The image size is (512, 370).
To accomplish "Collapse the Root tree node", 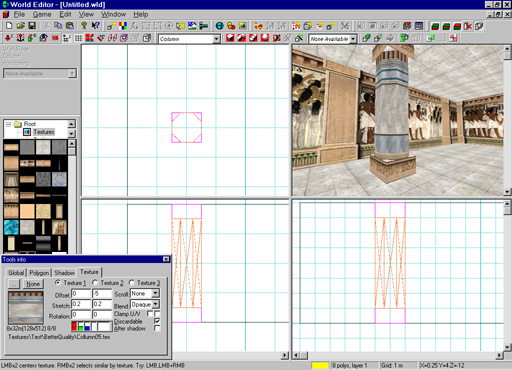I will click(x=8, y=124).
